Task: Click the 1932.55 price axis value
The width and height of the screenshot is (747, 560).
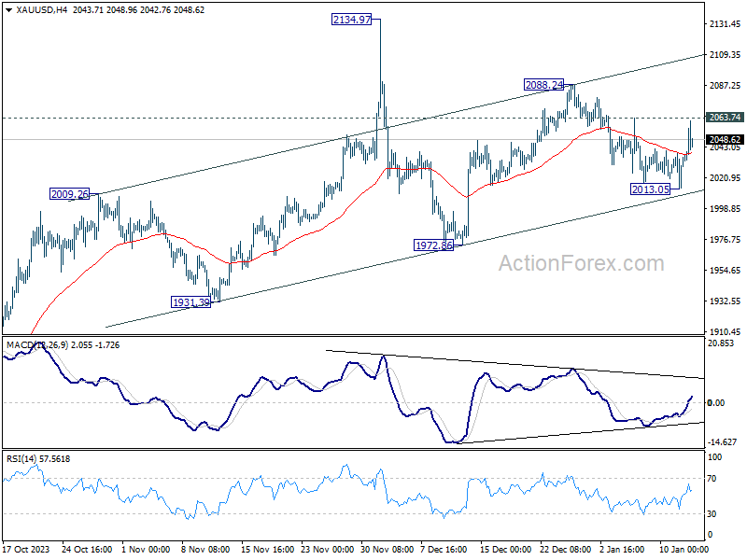Action: [725, 301]
